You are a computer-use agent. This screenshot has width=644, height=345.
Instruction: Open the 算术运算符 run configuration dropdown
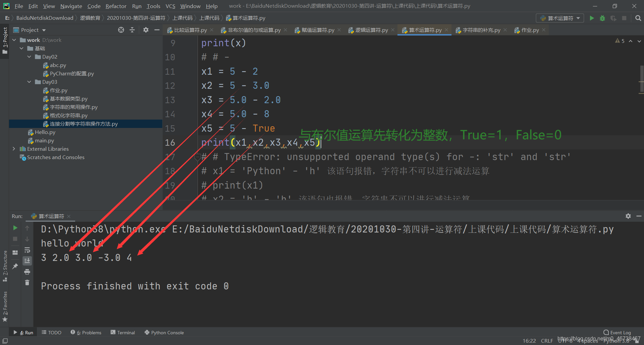click(560, 18)
